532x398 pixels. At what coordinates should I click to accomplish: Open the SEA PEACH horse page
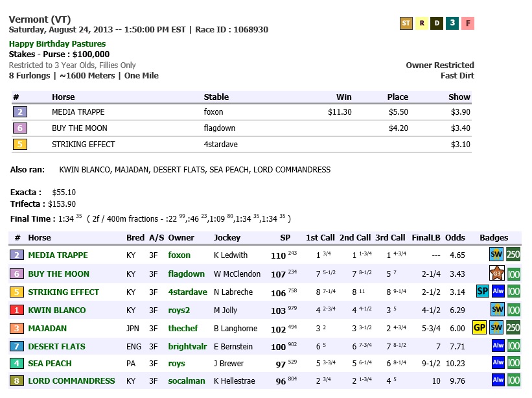(50, 364)
